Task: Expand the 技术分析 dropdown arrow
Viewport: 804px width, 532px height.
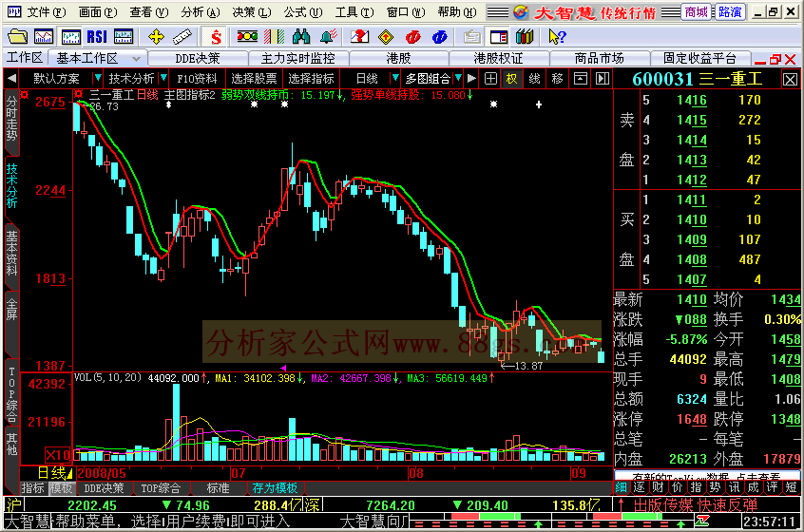Action: [163, 79]
